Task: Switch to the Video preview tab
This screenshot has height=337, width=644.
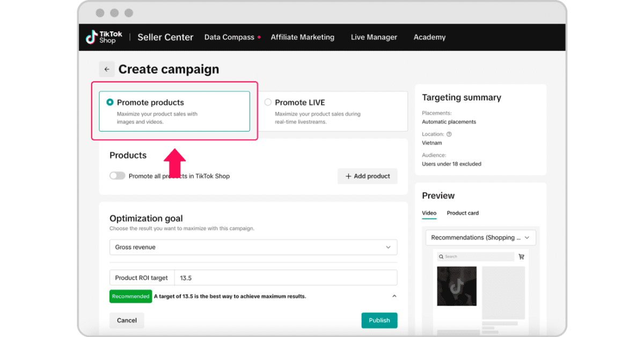Action: [429, 213]
